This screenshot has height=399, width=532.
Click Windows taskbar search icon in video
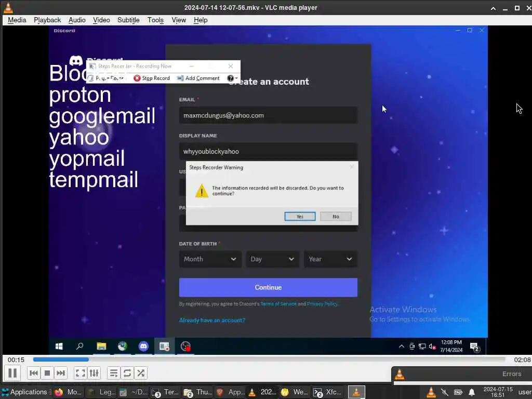coord(79,346)
